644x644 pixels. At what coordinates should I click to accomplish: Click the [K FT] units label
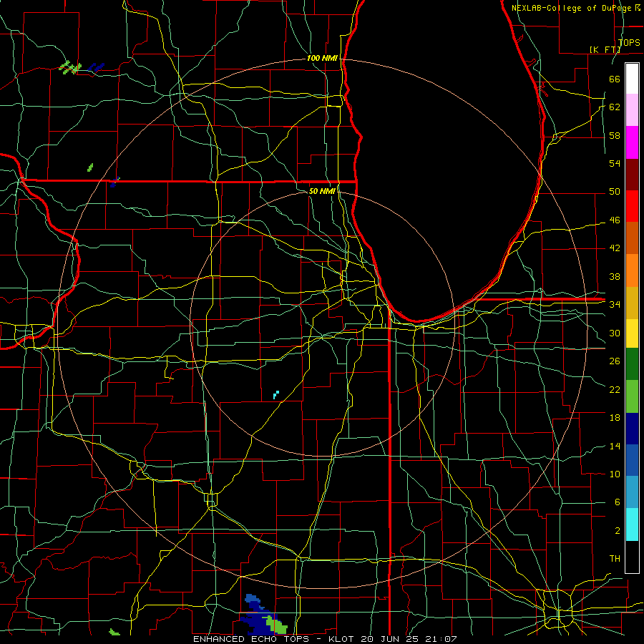[605, 49]
